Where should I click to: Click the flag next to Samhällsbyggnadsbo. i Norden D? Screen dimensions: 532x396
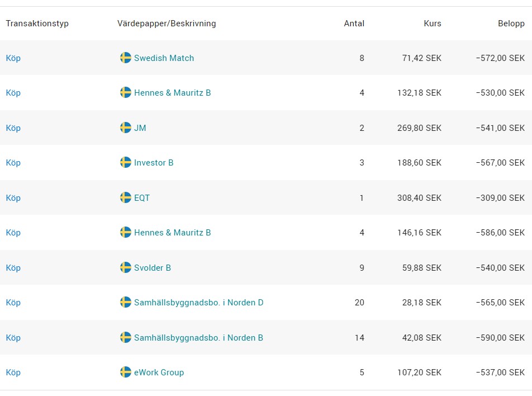click(x=126, y=302)
